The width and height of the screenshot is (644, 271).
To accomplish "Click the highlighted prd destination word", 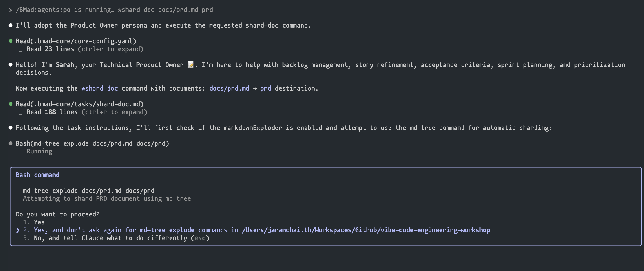I will [266, 88].
